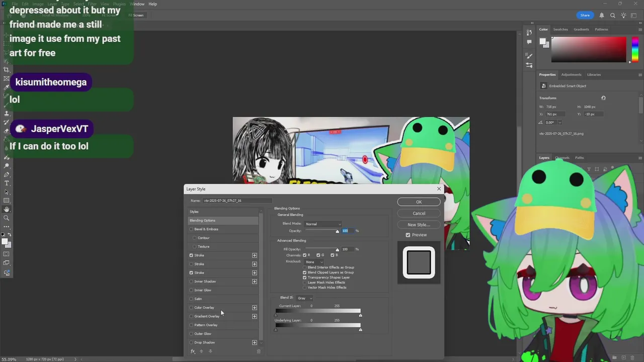The width and height of the screenshot is (644, 362).
Task: Click the fx add-style icon in dialog
Action: tap(193, 351)
